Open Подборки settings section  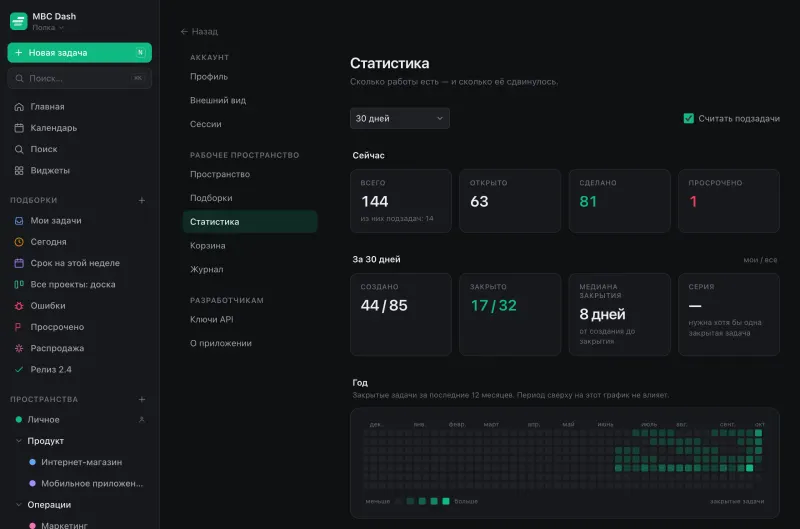[250, 198]
